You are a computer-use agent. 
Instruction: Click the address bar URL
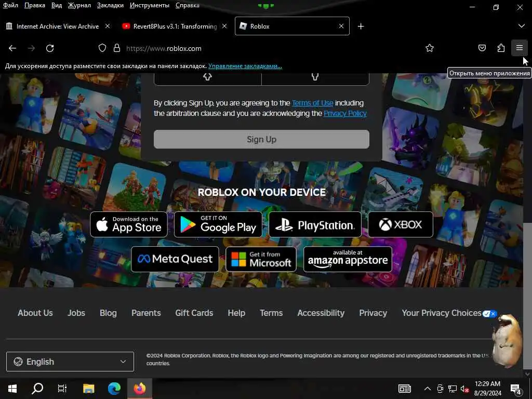pyautogui.click(x=164, y=48)
